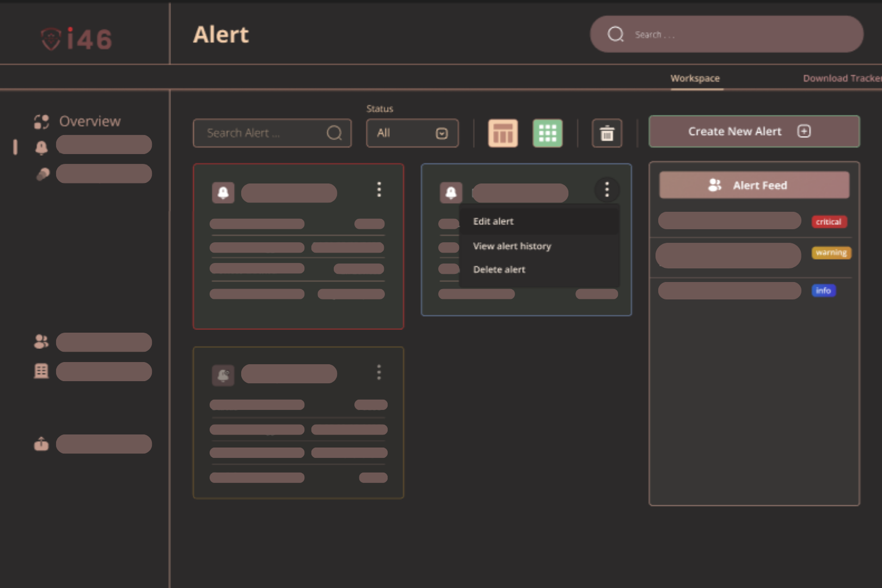Click the info badge in Alert Feed

(x=823, y=291)
